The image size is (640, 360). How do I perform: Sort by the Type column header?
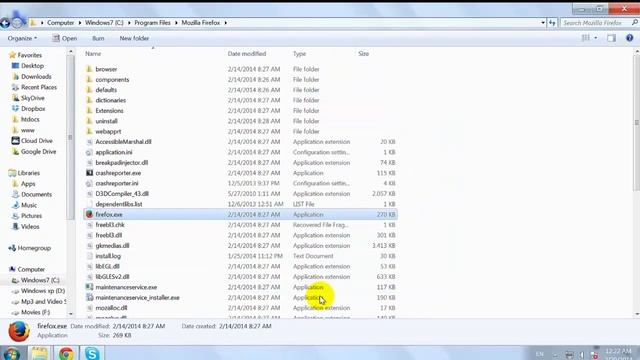299,54
